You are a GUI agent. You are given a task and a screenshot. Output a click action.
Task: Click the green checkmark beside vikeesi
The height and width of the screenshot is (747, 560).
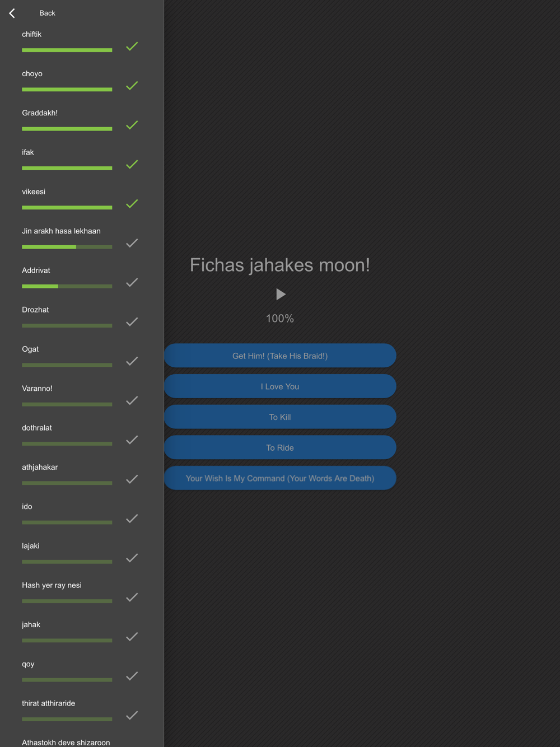click(132, 204)
